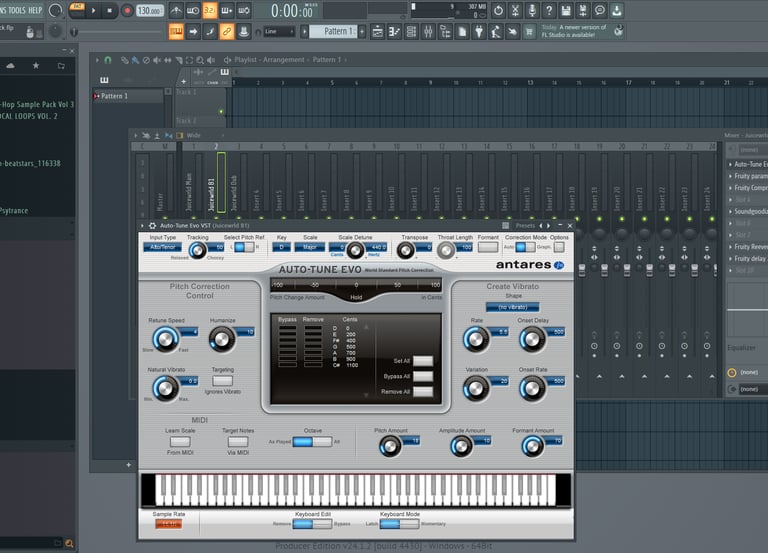Adjust the Natural Vibrato knob

[x=166, y=388]
